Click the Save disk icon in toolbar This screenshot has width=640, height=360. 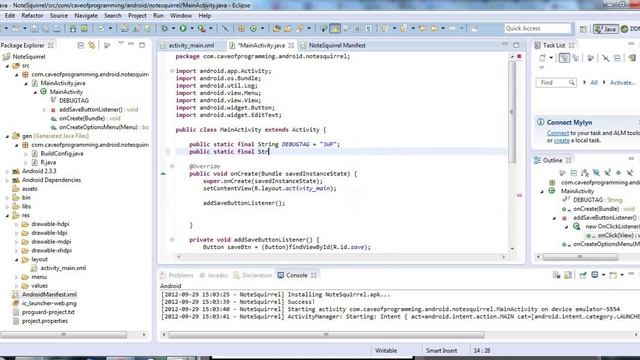[x=34, y=28]
